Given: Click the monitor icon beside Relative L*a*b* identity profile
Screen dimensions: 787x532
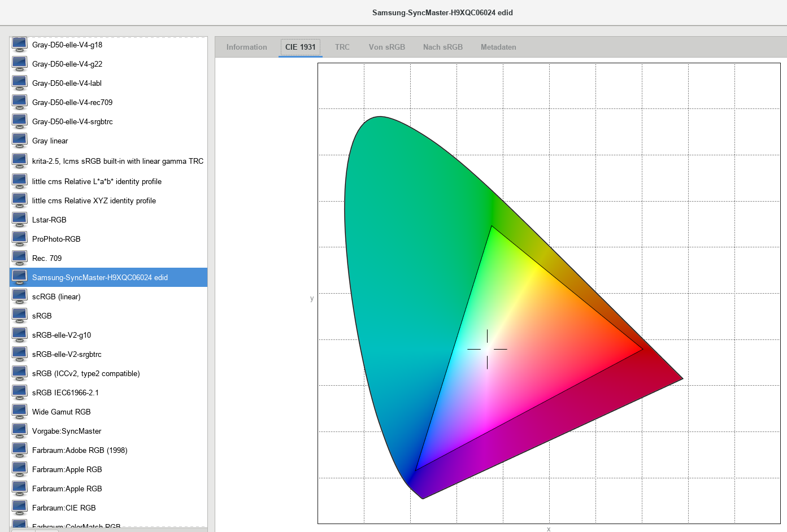Looking at the screenshot, I should [20, 181].
